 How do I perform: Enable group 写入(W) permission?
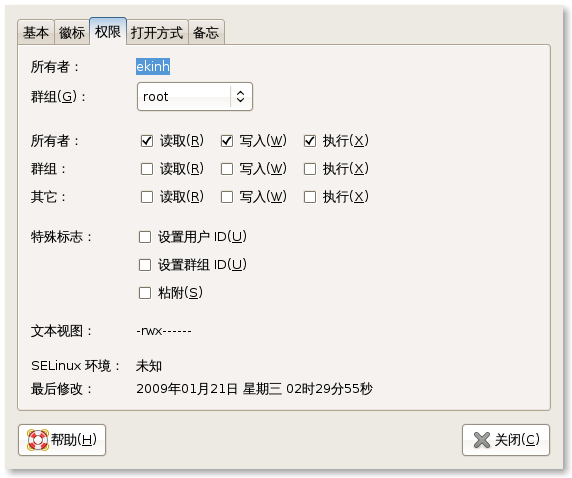(x=227, y=169)
